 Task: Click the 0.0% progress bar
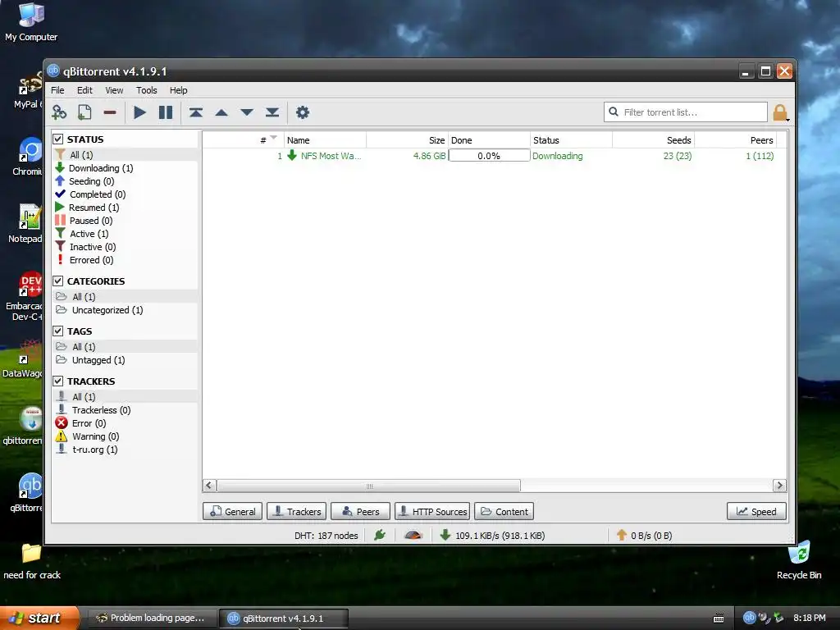click(x=489, y=156)
